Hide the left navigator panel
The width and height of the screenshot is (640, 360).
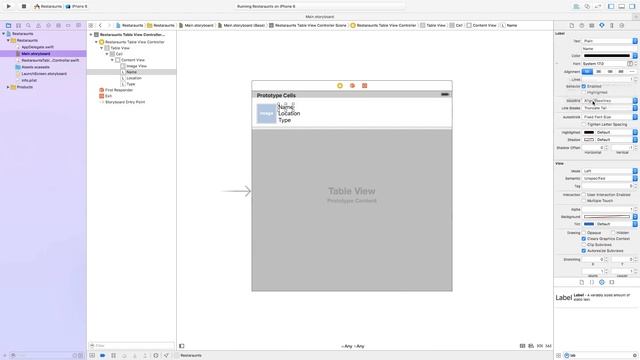click(x=611, y=7)
